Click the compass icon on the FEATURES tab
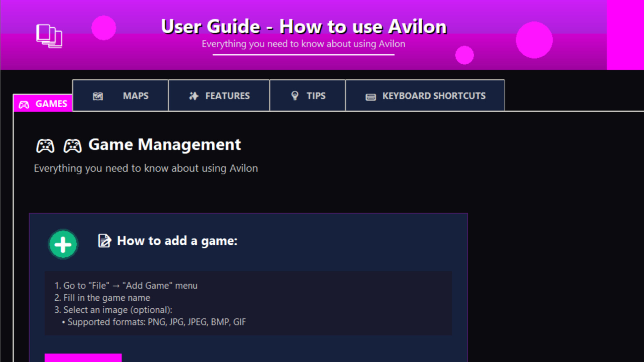The height and width of the screenshot is (362, 644). (x=193, y=96)
